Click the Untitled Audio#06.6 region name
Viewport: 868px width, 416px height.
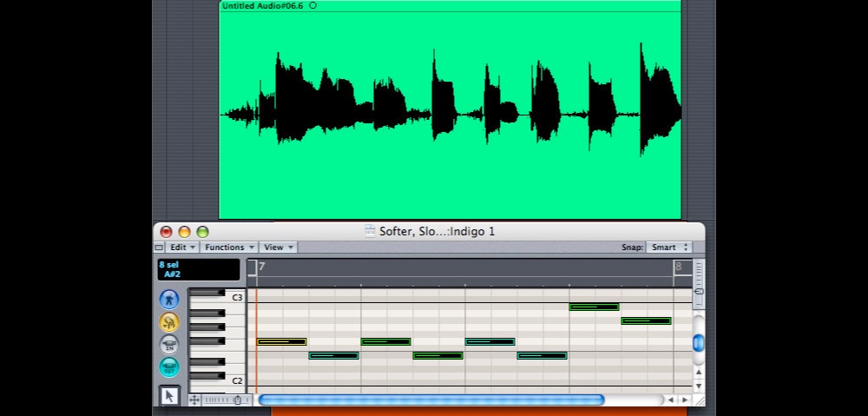click(x=262, y=5)
